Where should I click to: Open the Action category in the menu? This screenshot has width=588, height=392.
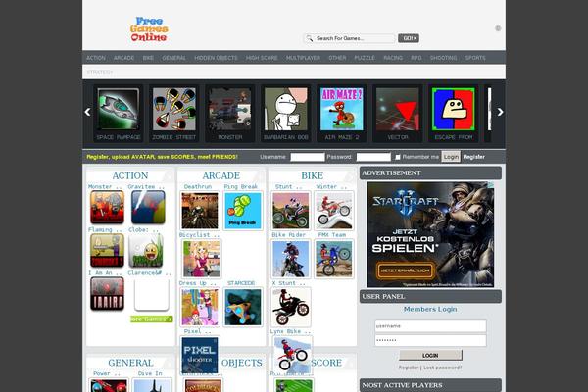point(96,58)
